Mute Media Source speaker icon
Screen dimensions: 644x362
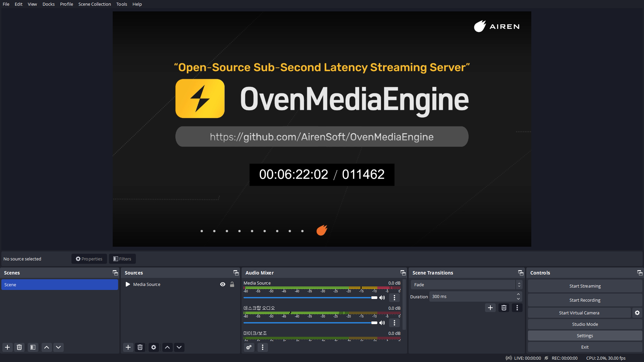click(x=382, y=298)
